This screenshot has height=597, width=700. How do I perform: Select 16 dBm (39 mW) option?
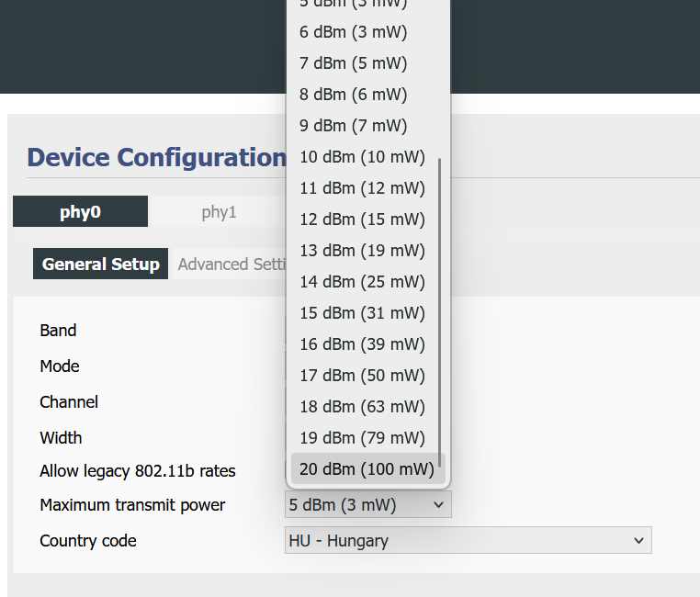point(362,344)
